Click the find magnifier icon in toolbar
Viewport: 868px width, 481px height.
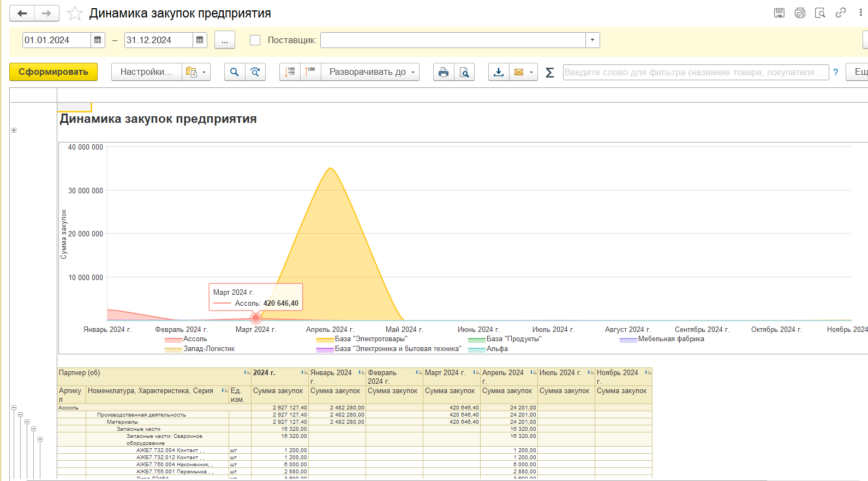click(x=235, y=72)
